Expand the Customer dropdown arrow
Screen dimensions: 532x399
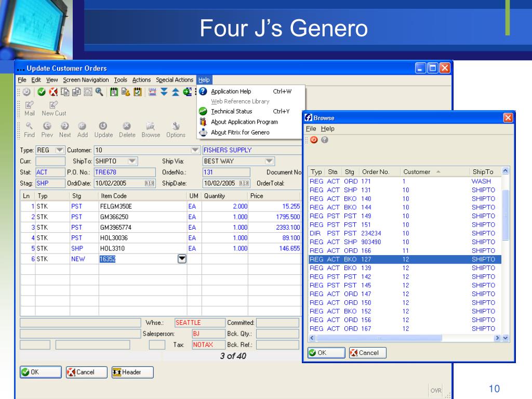(x=195, y=150)
